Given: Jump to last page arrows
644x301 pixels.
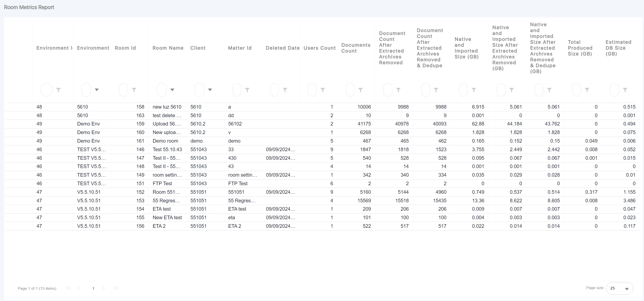Looking at the screenshot, I should pos(116,288).
